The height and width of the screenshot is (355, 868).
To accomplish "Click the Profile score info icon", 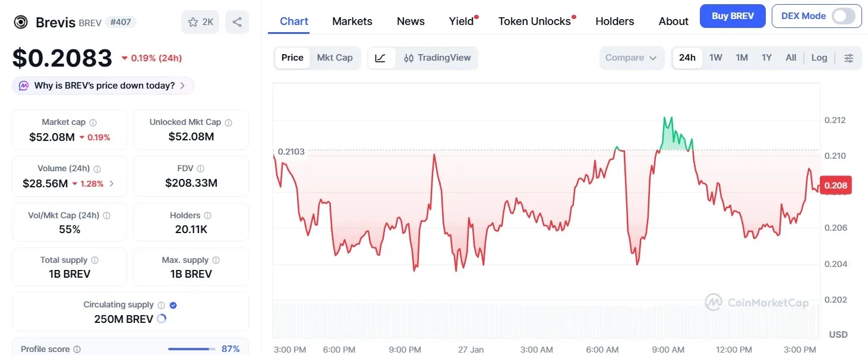I will point(77,350).
